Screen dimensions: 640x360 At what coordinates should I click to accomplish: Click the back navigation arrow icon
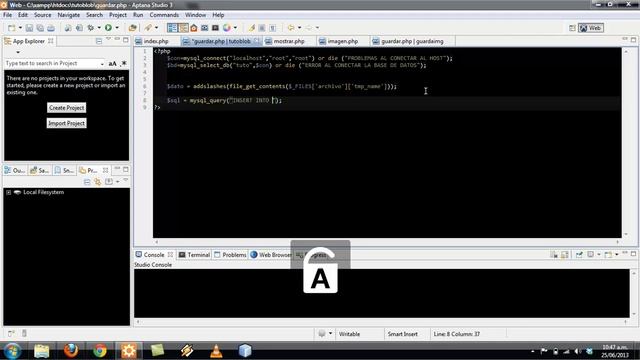tap(291, 28)
